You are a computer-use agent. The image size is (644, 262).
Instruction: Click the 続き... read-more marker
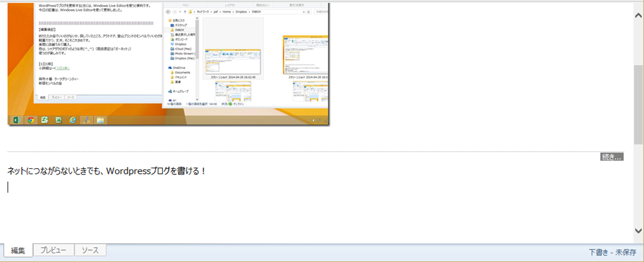click(x=611, y=157)
